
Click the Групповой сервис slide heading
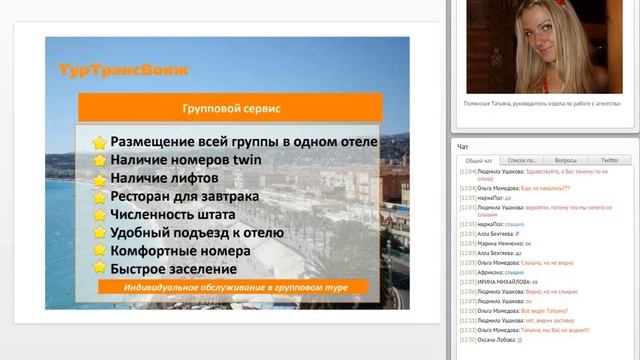pos(231,109)
